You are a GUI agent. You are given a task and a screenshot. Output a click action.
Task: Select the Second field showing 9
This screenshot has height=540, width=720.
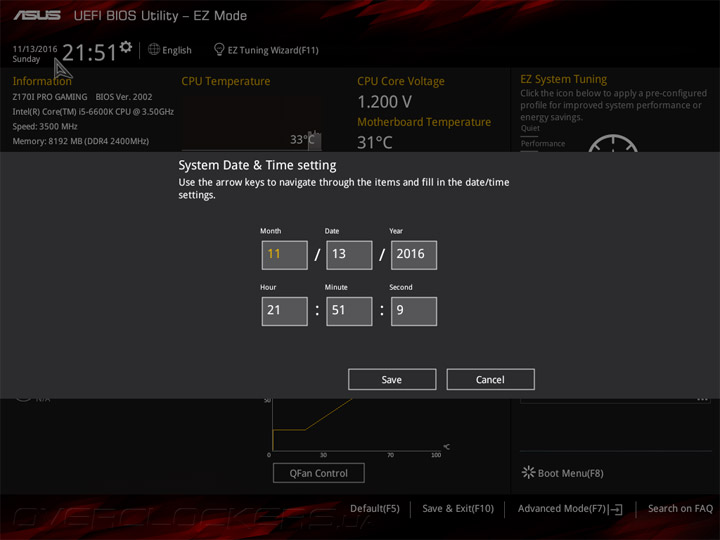414,311
